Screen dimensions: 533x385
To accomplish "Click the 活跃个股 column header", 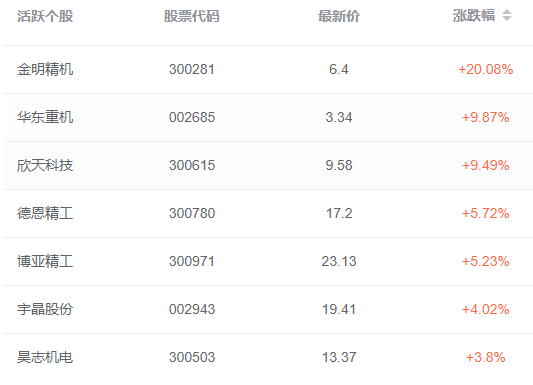I will coord(45,16).
